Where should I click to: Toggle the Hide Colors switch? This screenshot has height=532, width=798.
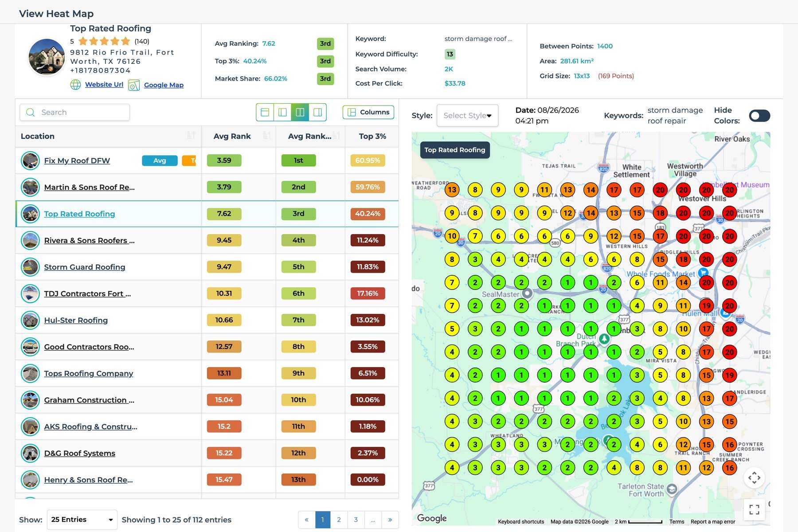point(759,116)
